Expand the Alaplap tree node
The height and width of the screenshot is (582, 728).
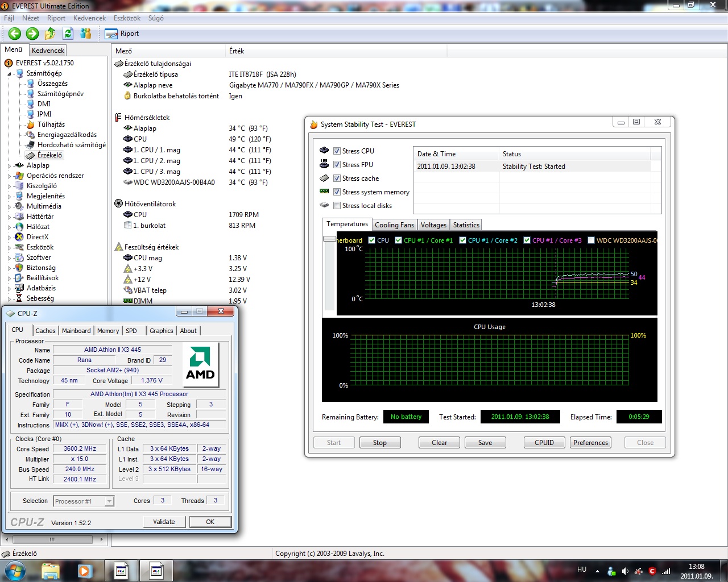(10, 165)
